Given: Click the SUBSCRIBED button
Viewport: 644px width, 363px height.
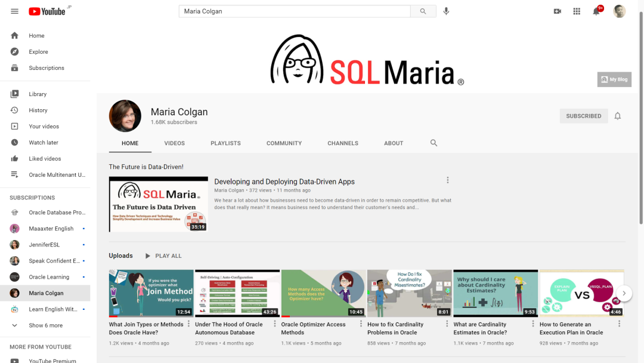Looking at the screenshot, I should click(x=584, y=116).
